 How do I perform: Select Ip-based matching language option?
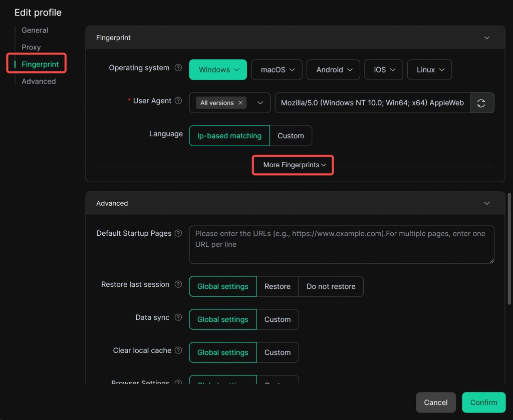click(229, 136)
